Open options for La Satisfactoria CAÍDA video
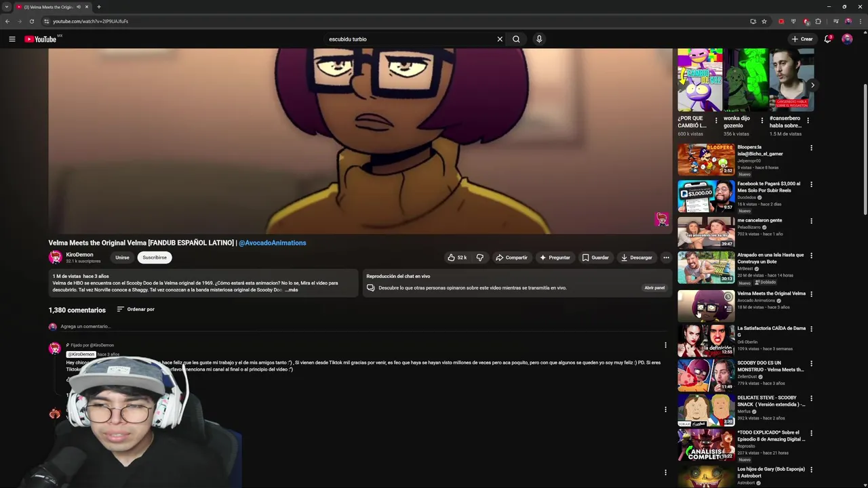 coord(811,329)
